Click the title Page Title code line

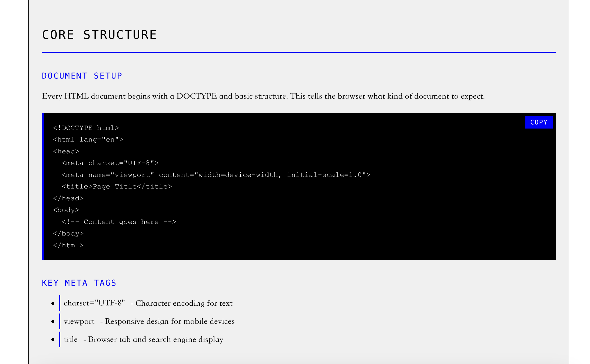[x=117, y=186]
